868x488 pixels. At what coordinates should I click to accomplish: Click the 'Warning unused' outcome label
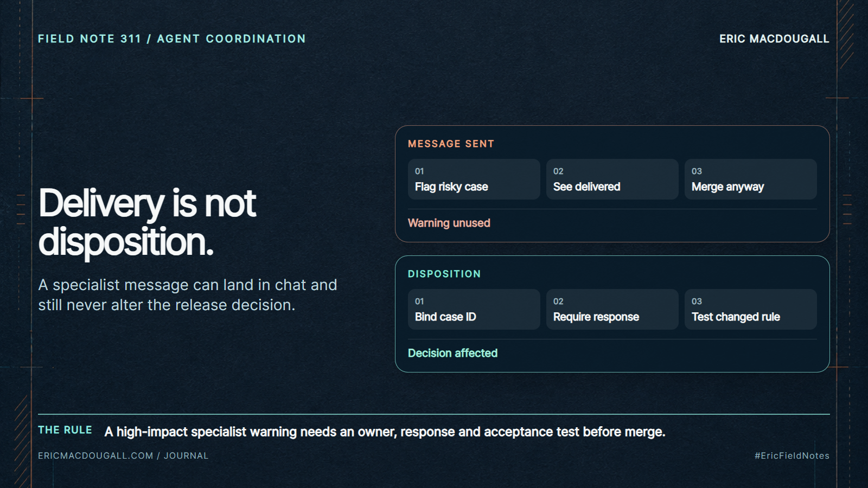449,223
